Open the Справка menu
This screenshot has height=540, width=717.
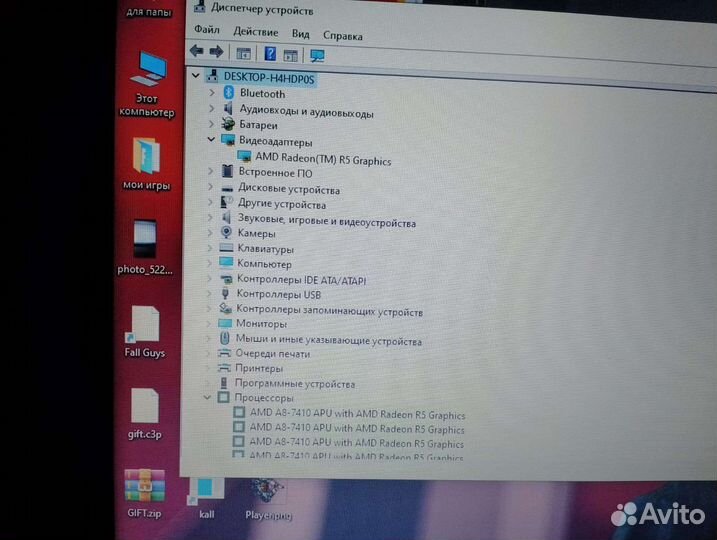[x=342, y=36]
